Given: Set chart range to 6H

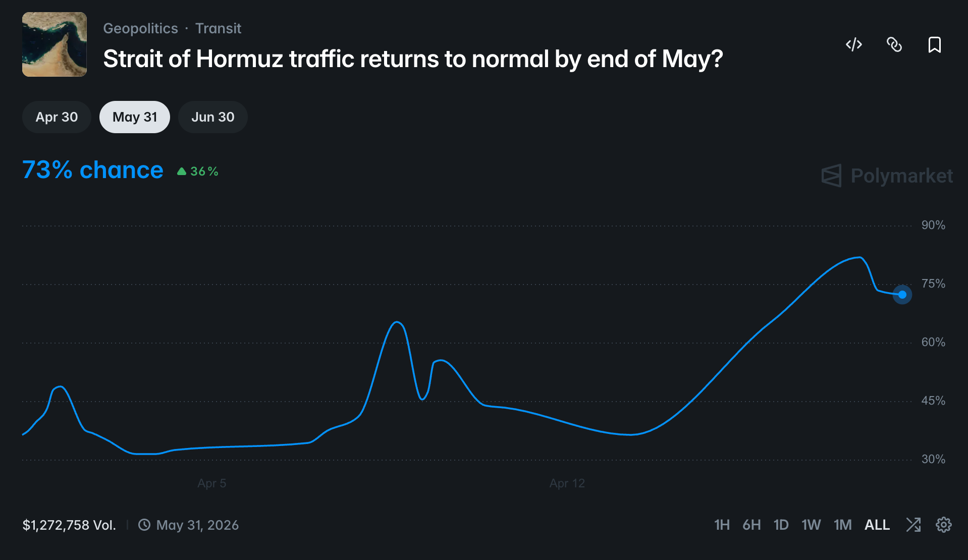Looking at the screenshot, I should (x=751, y=525).
